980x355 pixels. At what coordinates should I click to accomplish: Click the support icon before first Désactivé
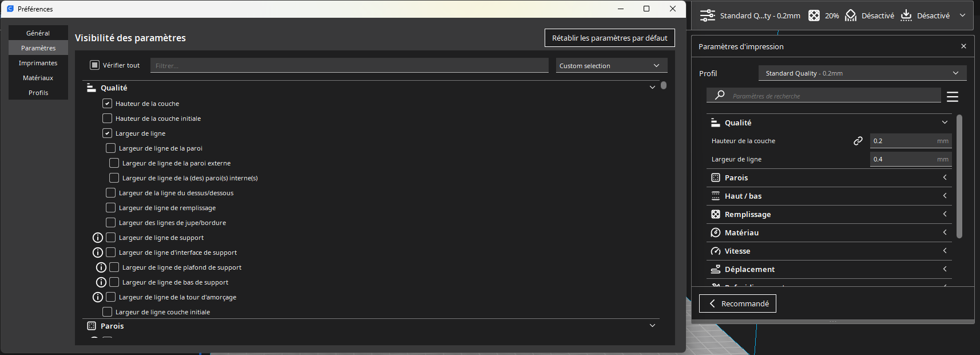point(851,15)
